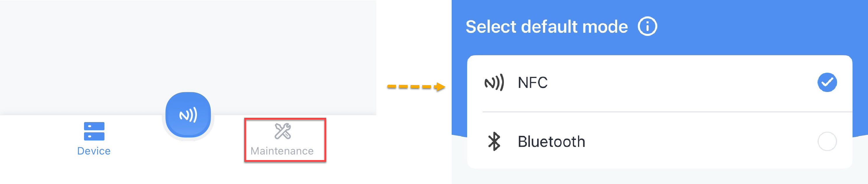868x184 pixels.
Task: Choose the NFC option label
Action: pos(532,83)
